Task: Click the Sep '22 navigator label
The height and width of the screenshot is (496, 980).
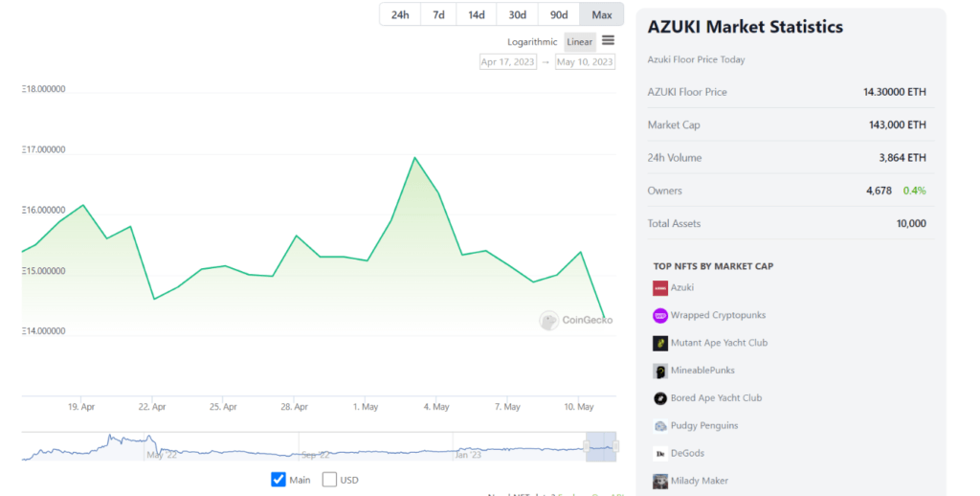Action: pos(315,455)
